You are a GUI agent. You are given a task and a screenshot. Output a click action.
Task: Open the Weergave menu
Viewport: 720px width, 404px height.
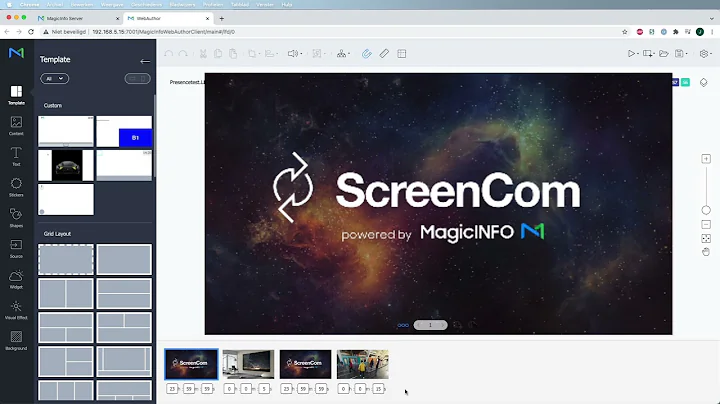click(x=112, y=5)
